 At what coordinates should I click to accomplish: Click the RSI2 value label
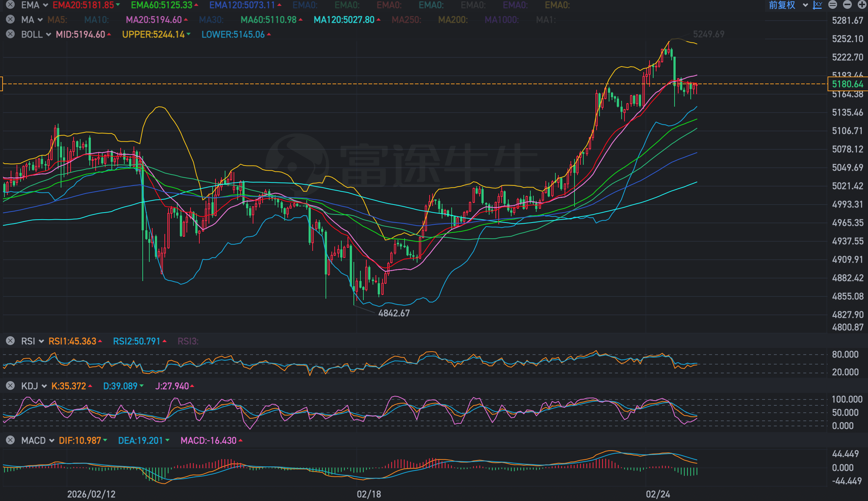pos(136,341)
